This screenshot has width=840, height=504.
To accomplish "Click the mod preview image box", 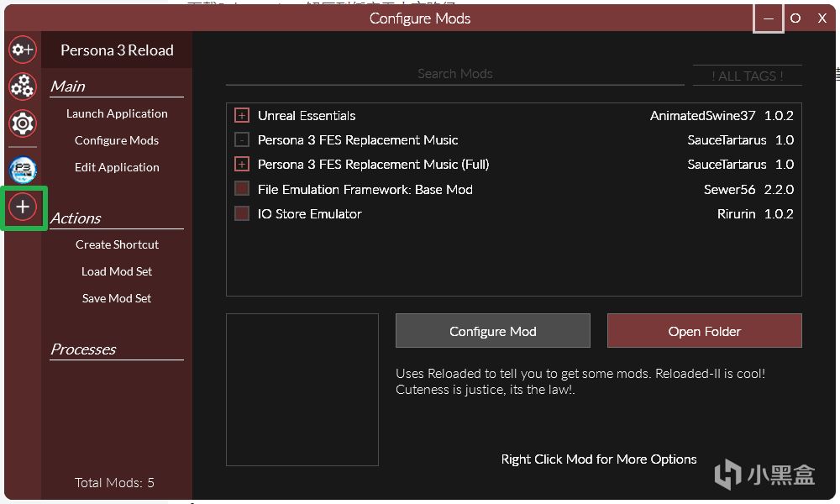I will click(302, 390).
